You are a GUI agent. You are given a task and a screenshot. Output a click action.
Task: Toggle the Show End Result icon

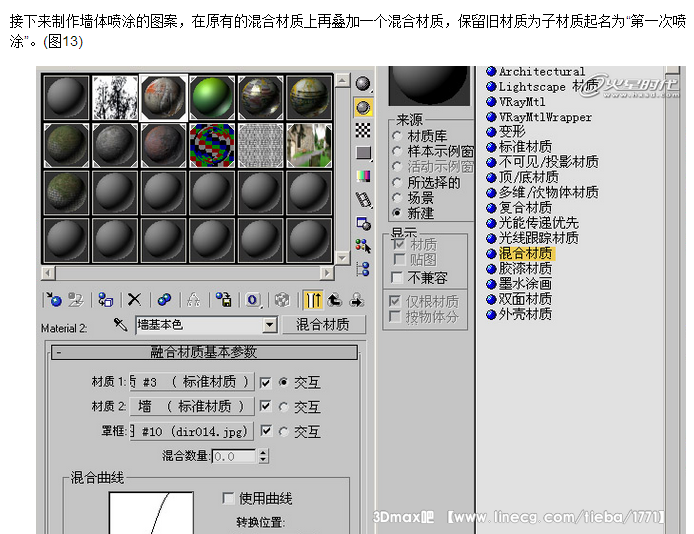(x=313, y=300)
